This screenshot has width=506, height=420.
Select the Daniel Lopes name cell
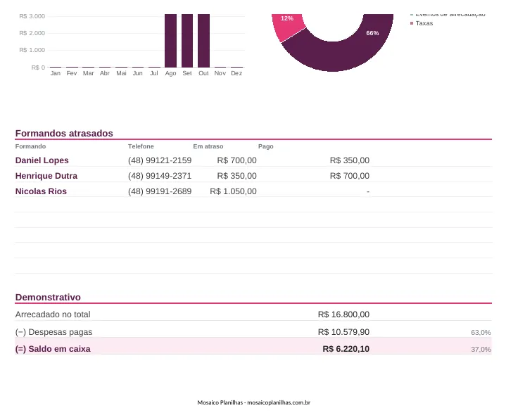[42, 160]
